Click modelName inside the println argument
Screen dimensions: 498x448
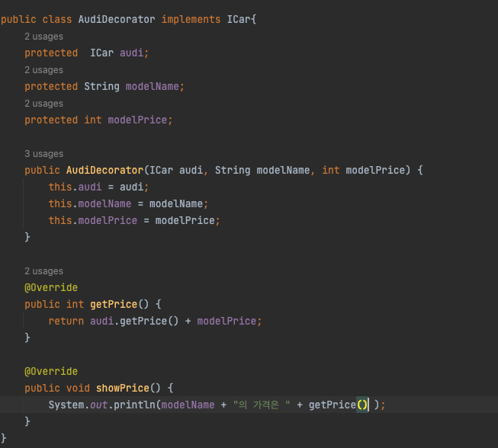(188, 405)
